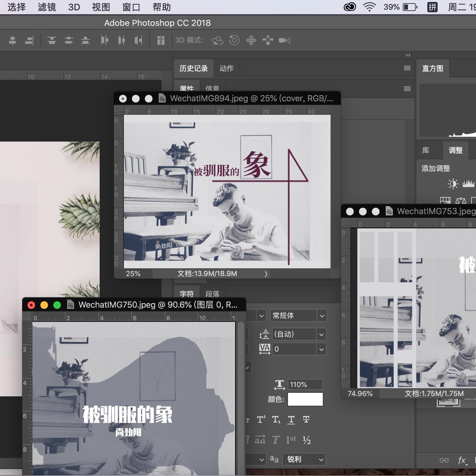Click 文档:13.9M/18.9M status info

pyautogui.click(x=207, y=274)
